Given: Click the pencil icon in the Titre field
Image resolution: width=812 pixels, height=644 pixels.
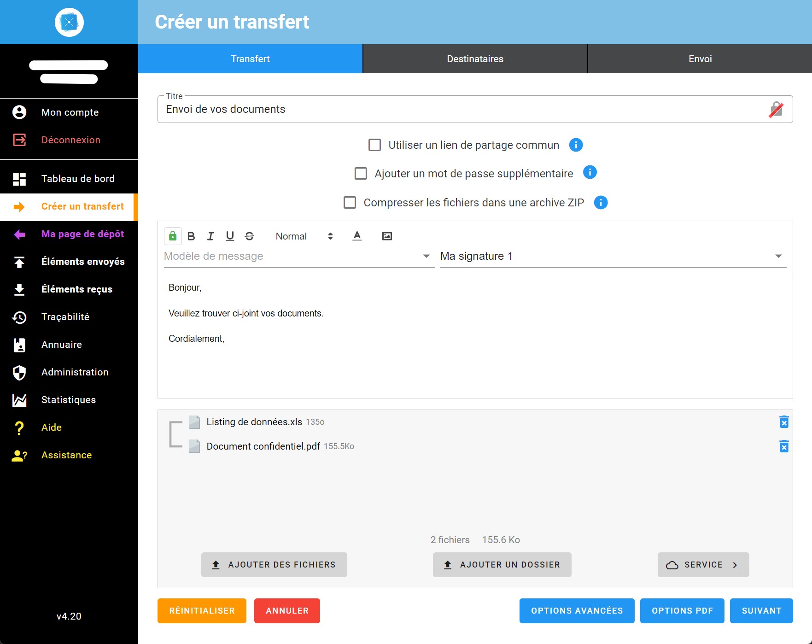Looking at the screenshot, I should pyautogui.click(x=776, y=109).
